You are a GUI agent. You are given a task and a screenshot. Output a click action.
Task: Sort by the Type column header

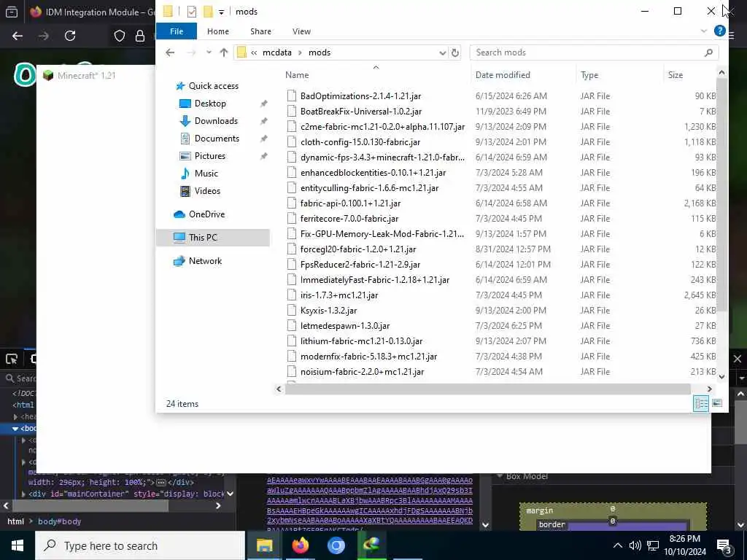click(x=589, y=75)
